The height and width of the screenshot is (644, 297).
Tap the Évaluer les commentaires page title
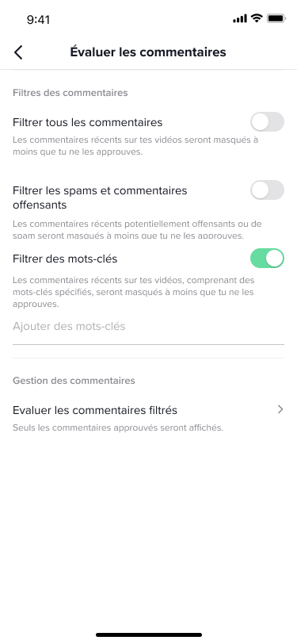click(148, 52)
